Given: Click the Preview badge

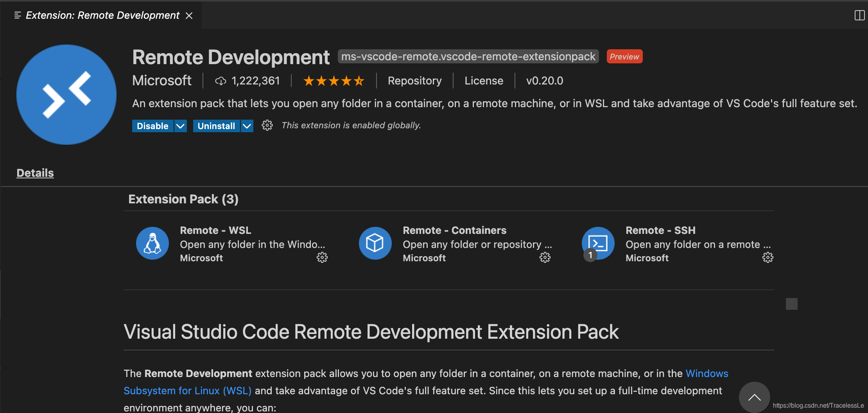Looking at the screenshot, I should click(x=624, y=57).
